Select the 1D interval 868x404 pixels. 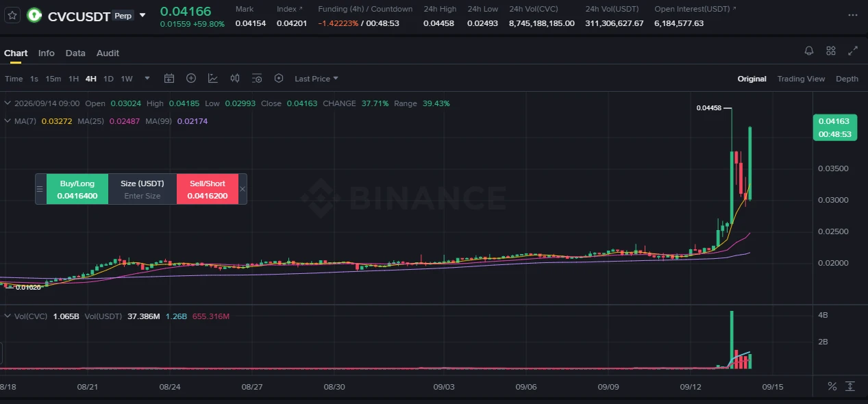tap(108, 79)
